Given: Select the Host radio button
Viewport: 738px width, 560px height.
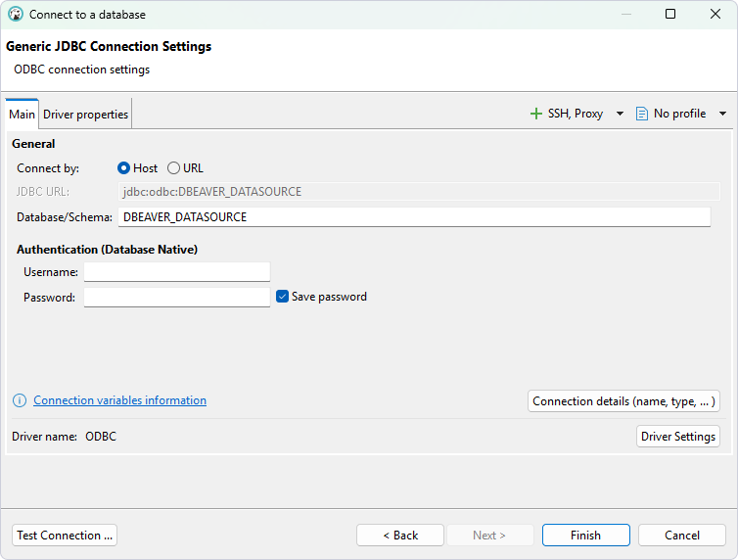Looking at the screenshot, I should (x=123, y=168).
